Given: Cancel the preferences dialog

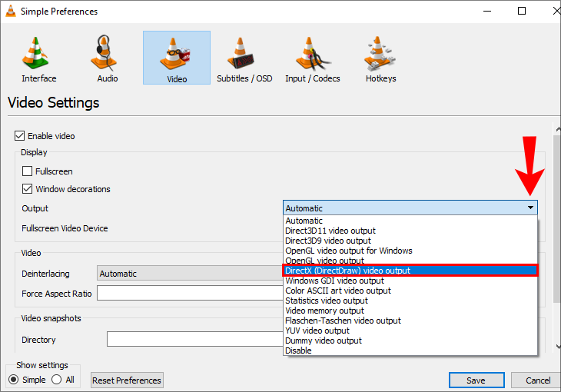Looking at the screenshot, I should pos(536,380).
